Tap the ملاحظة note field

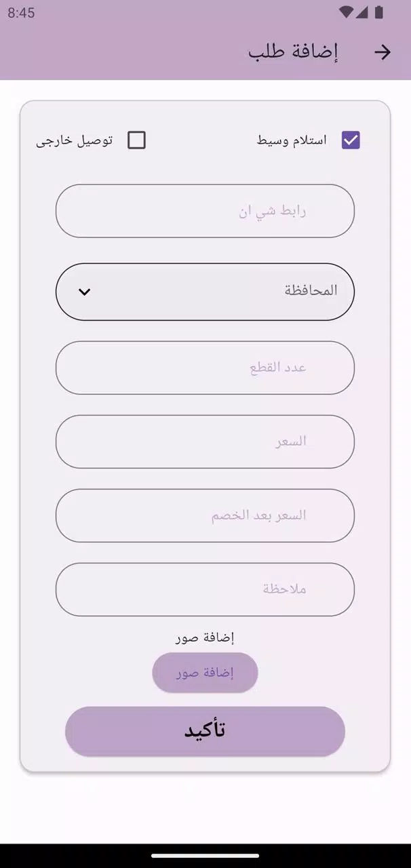pos(205,589)
